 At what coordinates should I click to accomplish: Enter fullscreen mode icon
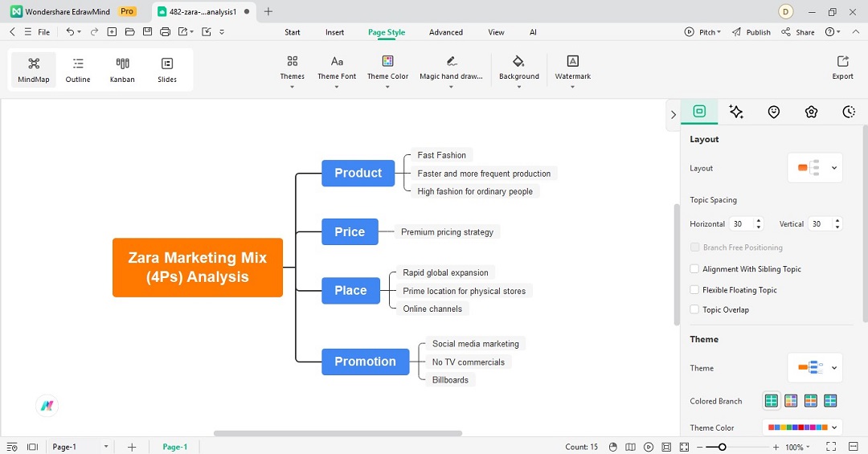pos(831,446)
